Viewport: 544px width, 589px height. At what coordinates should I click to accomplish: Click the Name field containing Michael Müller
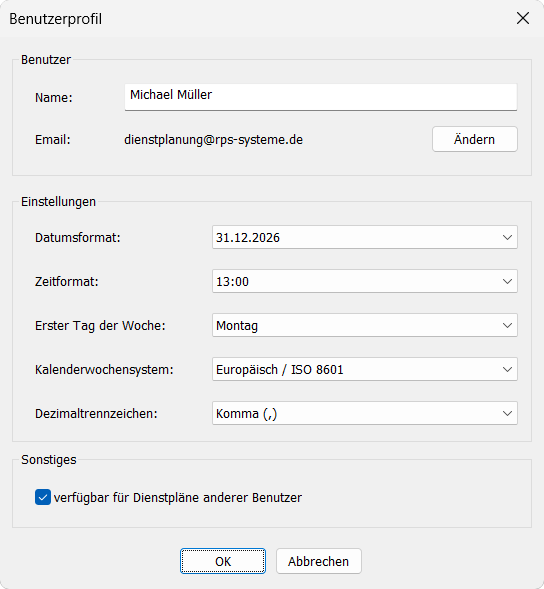(x=321, y=97)
